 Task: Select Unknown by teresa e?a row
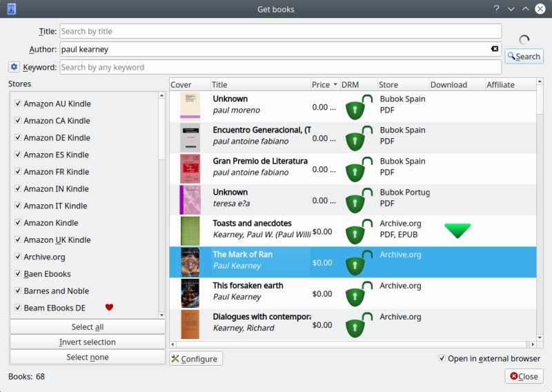[353, 200]
